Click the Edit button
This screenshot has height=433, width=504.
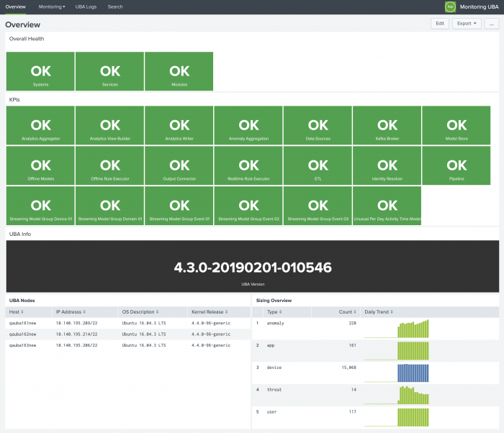tap(440, 24)
